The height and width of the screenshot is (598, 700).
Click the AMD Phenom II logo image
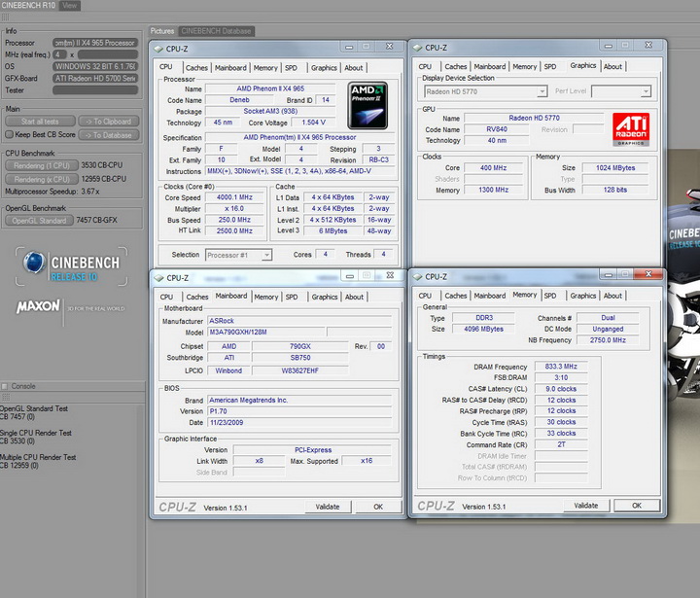point(367,105)
